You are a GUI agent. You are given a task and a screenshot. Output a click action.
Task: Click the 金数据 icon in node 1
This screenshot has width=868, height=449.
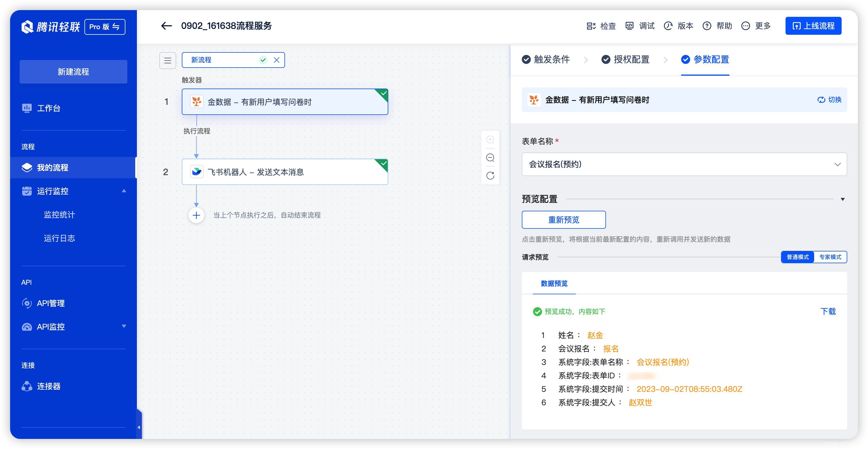pyautogui.click(x=197, y=102)
